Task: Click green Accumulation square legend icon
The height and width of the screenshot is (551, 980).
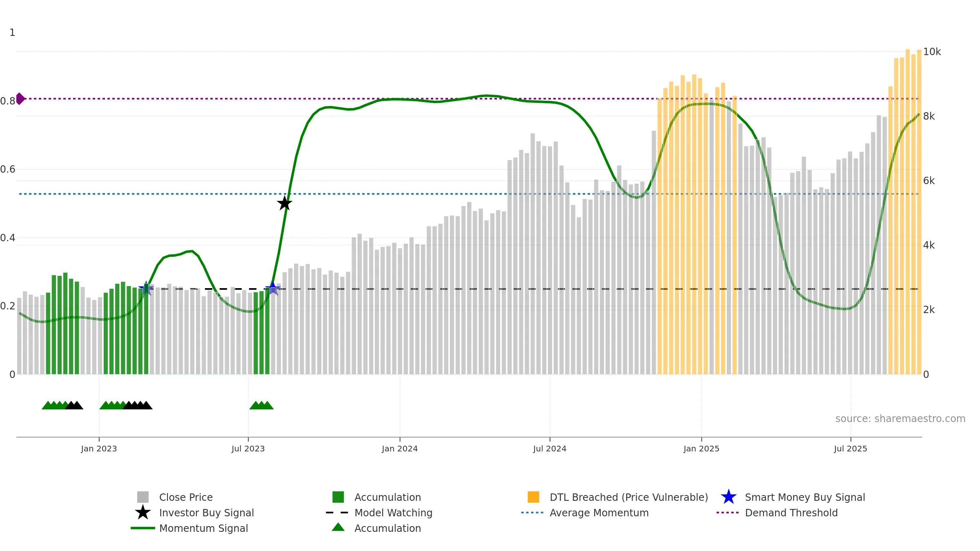Action: click(338, 497)
